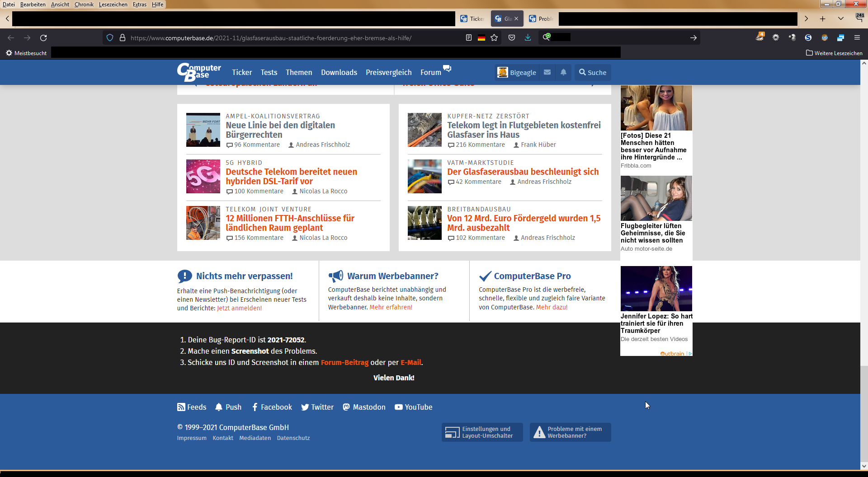Open the face with glasses extension icon
The width and height of the screenshot is (868, 477).
click(825, 37)
